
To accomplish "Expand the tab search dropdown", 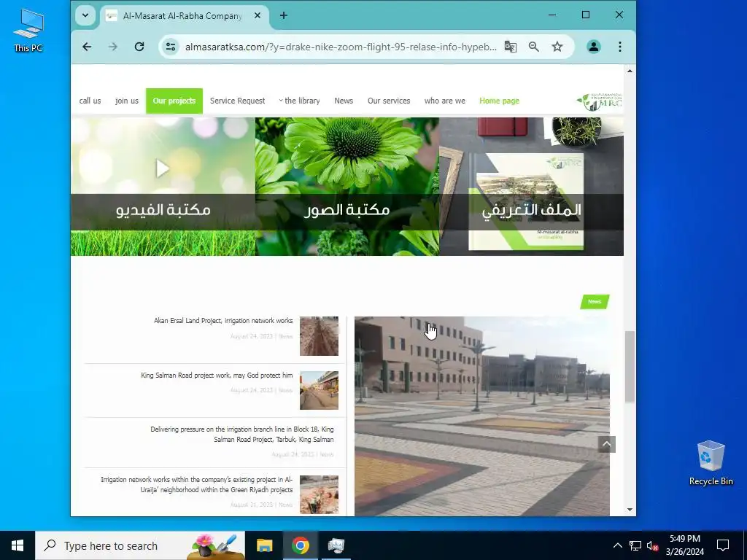I will click(x=85, y=15).
